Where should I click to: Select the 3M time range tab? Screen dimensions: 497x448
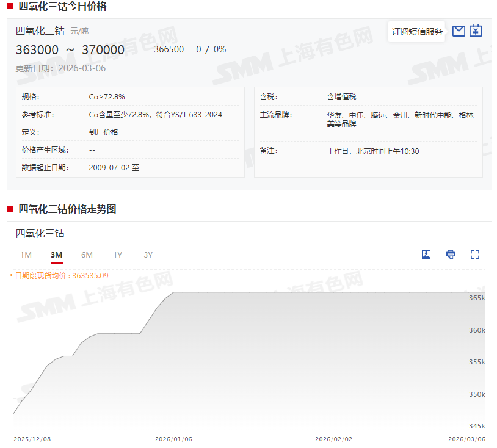point(56,255)
